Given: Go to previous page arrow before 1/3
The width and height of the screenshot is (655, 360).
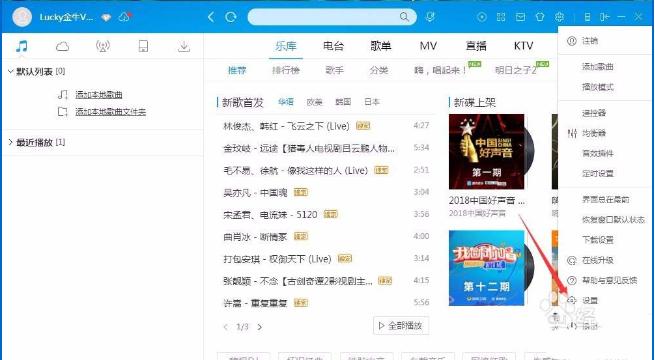Looking at the screenshot, I should pos(226,327).
